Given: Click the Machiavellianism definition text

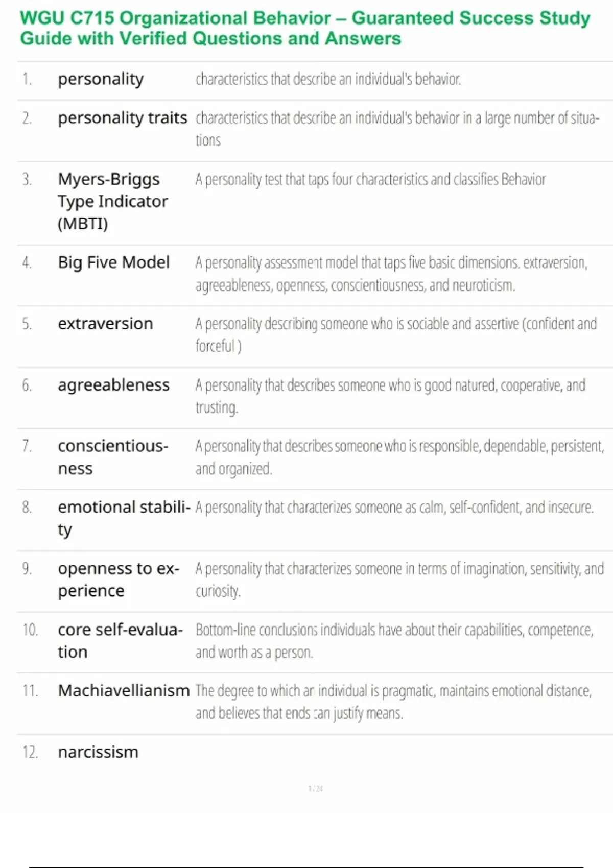Looking at the screenshot, I should (x=393, y=702).
